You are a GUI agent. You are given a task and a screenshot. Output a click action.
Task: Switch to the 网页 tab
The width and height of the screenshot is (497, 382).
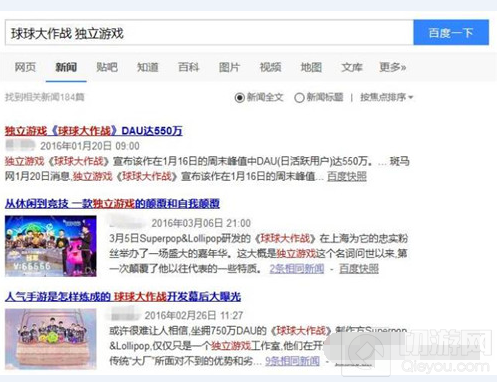25,67
